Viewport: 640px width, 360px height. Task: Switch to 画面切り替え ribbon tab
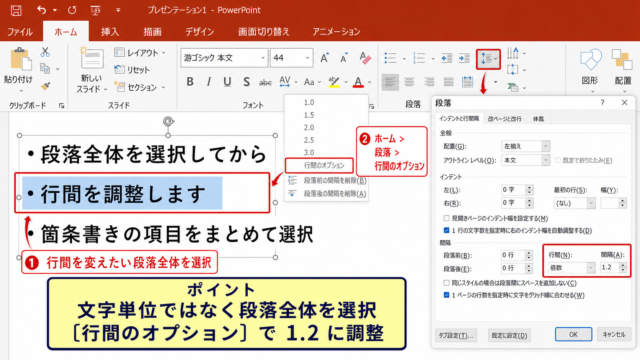point(264,31)
